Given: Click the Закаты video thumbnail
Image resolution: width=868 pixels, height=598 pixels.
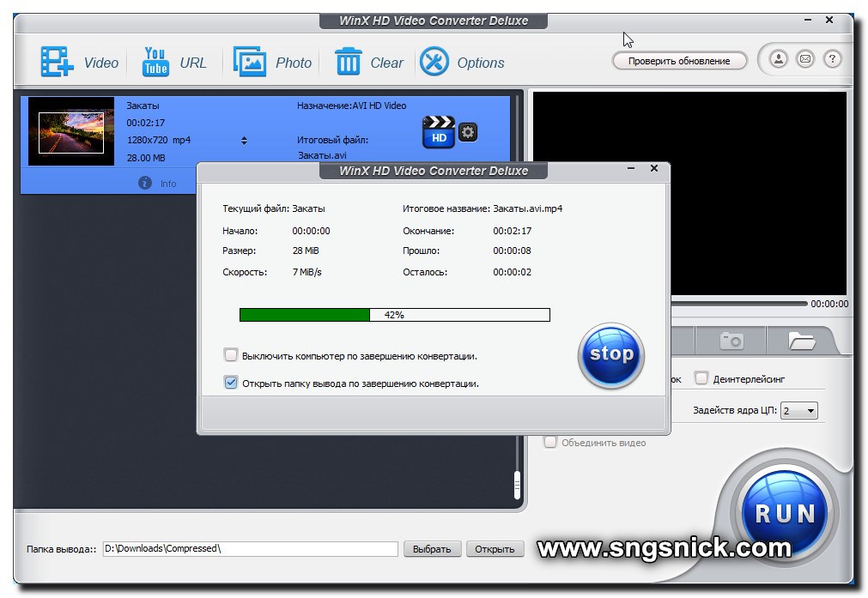Looking at the screenshot, I should (71, 130).
